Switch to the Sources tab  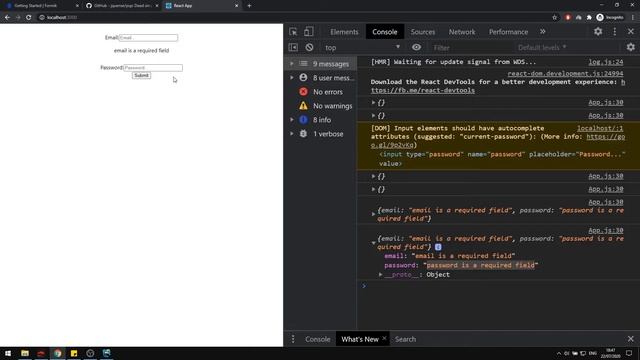423,32
